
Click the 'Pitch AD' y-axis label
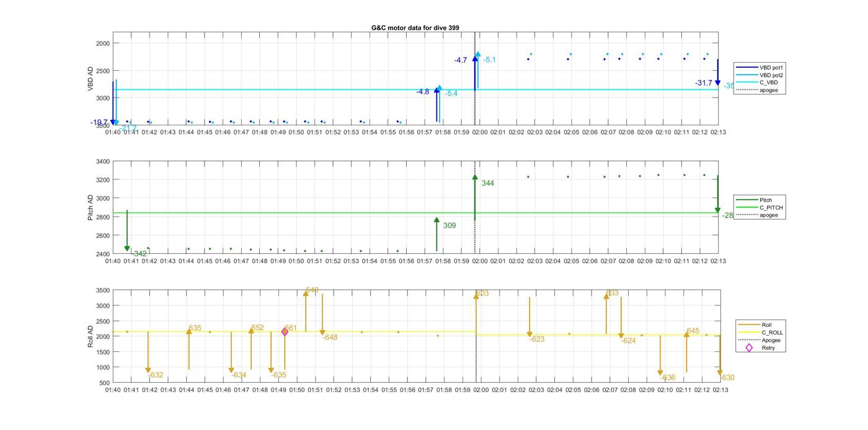point(91,208)
